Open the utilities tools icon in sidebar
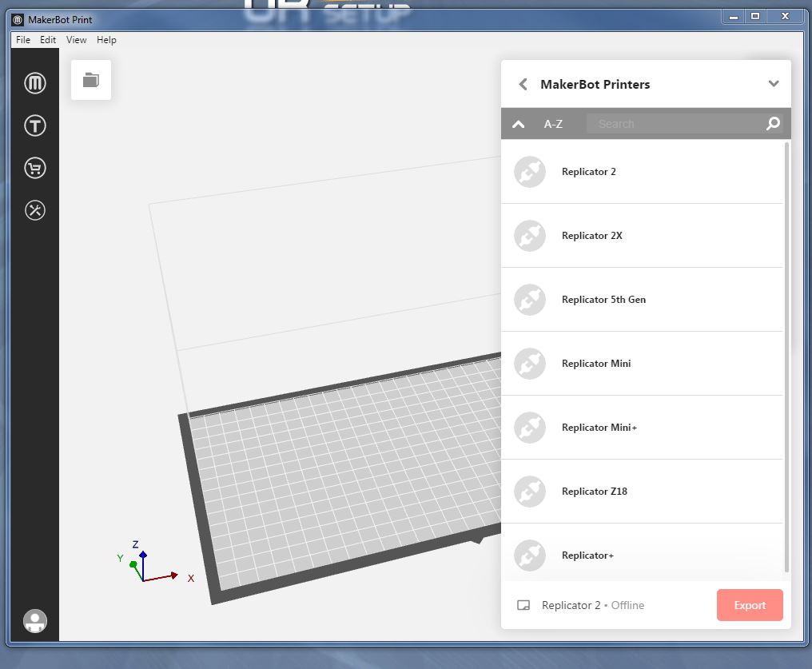 point(35,210)
